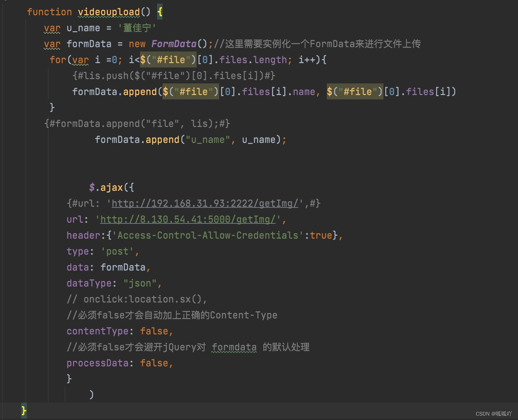
Task: Click the files.length expression
Action: pyautogui.click(x=253, y=60)
